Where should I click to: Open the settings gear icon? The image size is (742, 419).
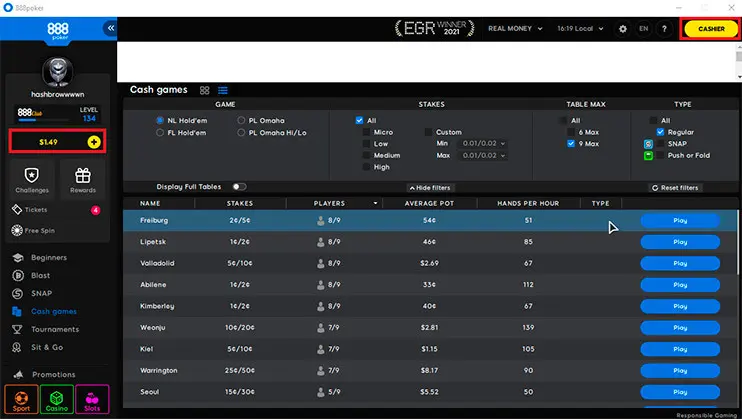click(x=623, y=29)
